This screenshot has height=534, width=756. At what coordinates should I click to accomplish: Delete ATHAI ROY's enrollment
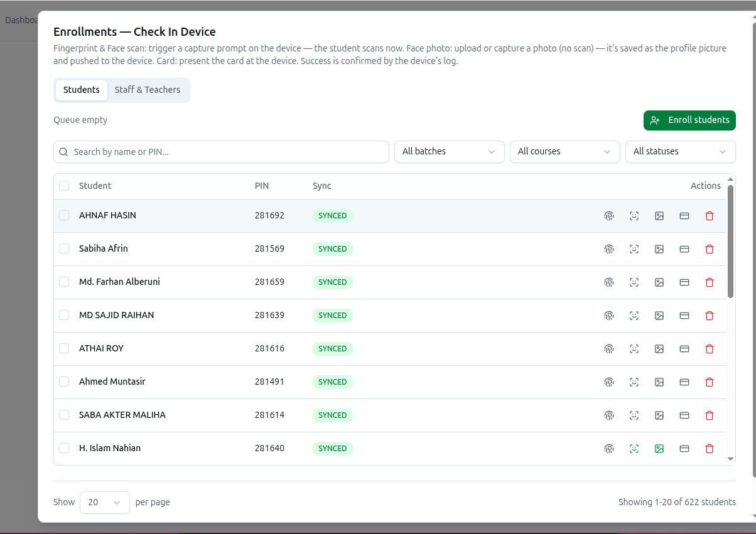710,349
